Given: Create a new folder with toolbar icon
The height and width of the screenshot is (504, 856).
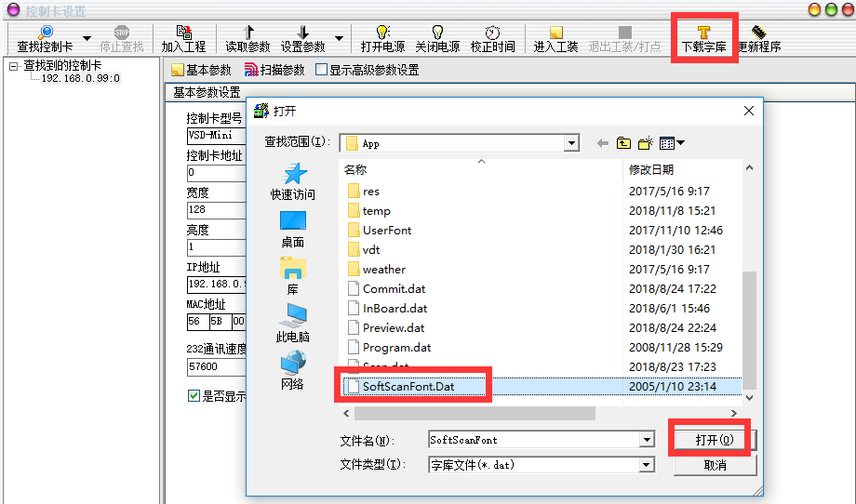Looking at the screenshot, I should pyautogui.click(x=646, y=143).
